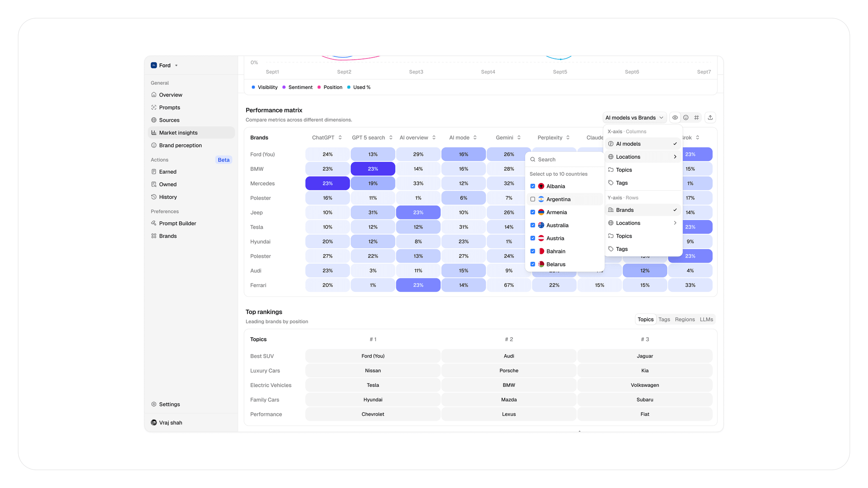Check the Argentina country checkbox
868x488 pixels.
(533, 199)
